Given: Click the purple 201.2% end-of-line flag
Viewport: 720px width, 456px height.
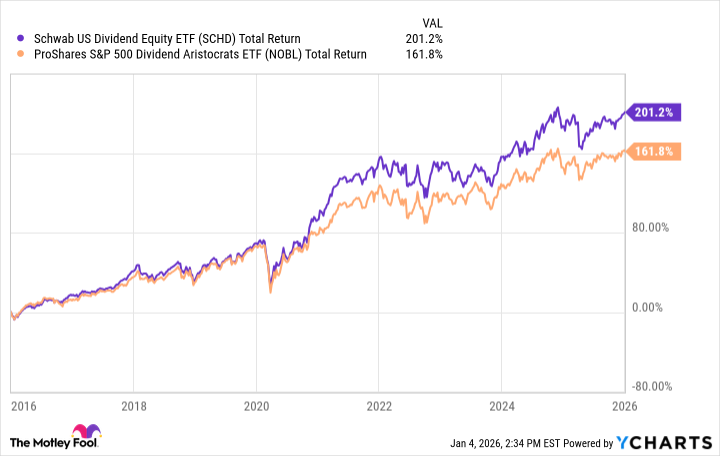Looking at the screenshot, I should tap(654, 113).
